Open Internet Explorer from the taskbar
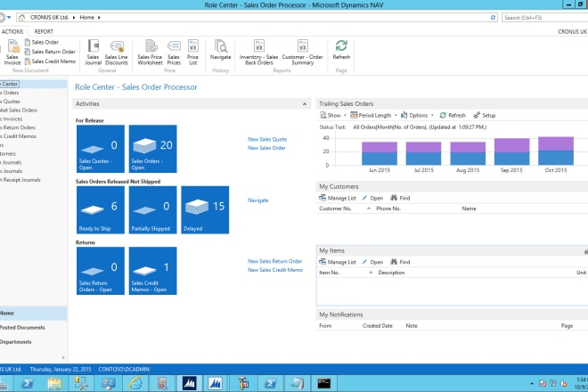The width and height of the screenshot is (588, 392). tap(135, 383)
